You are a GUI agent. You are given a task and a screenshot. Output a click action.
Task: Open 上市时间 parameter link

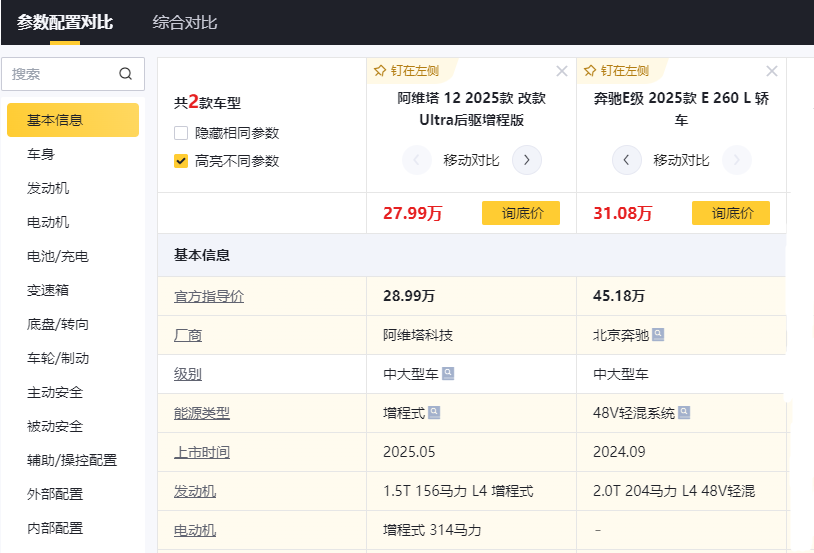(x=202, y=452)
